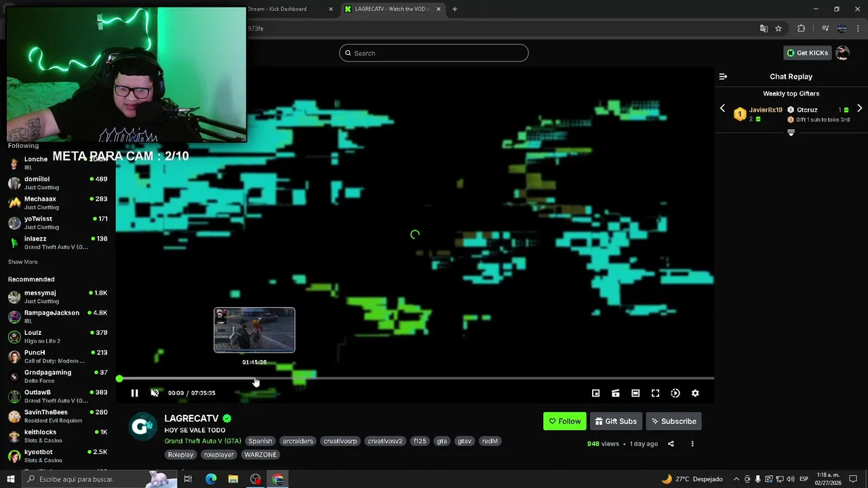Viewport: 868px width, 488px height.
Task: Click the translate page icon
Action: click(x=764, y=28)
